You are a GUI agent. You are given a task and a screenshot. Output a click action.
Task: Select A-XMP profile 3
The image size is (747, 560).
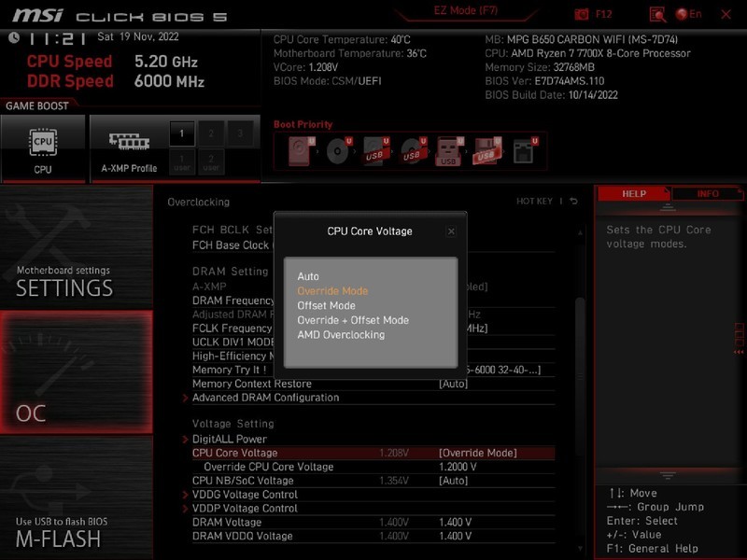240,133
